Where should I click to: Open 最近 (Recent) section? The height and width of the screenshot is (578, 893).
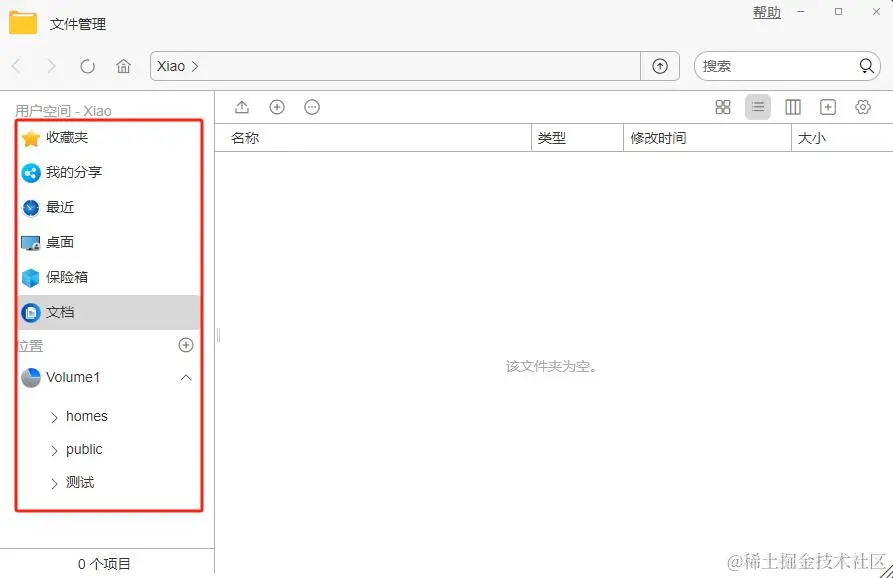[x=58, y=207]
